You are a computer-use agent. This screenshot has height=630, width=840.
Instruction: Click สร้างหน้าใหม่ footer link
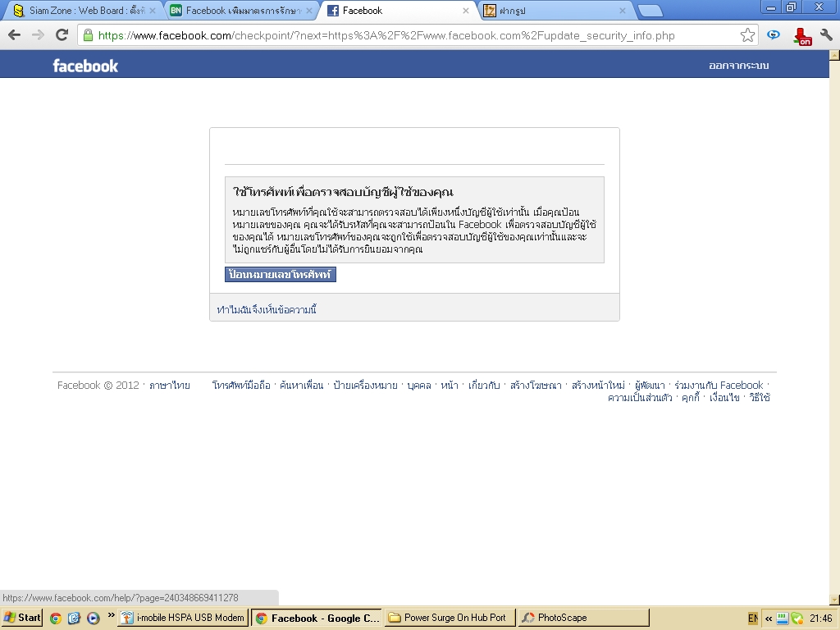point(598,386)
